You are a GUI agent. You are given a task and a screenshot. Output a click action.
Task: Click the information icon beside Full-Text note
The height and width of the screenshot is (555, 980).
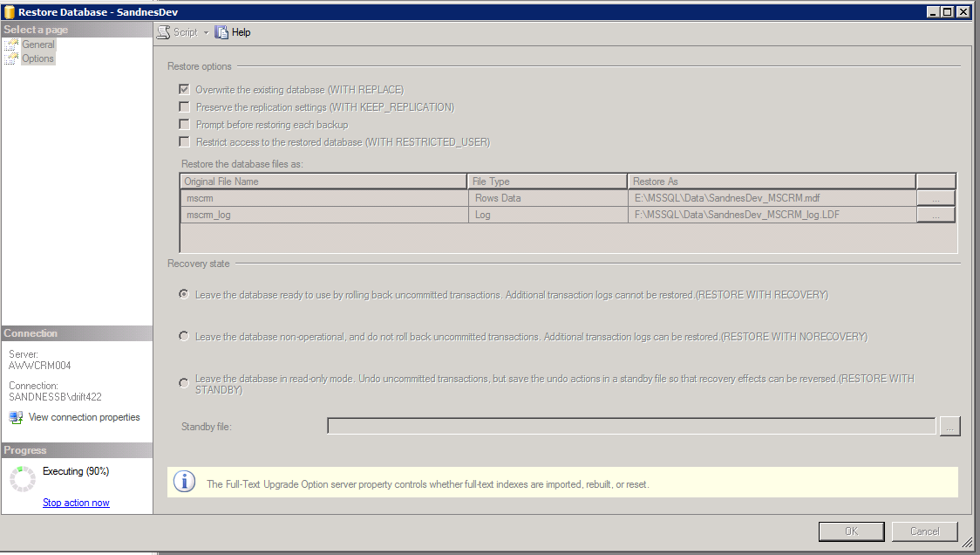[183, 481]
